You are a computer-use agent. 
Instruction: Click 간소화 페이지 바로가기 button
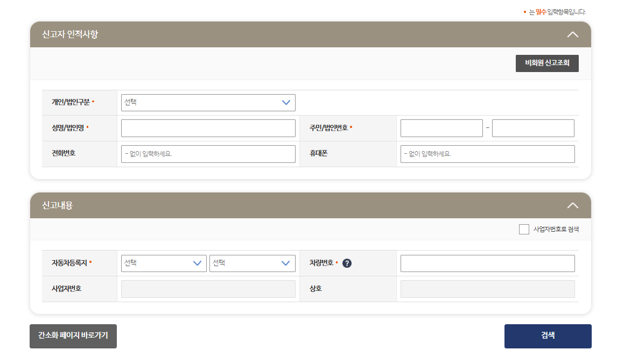coord(73,336)
